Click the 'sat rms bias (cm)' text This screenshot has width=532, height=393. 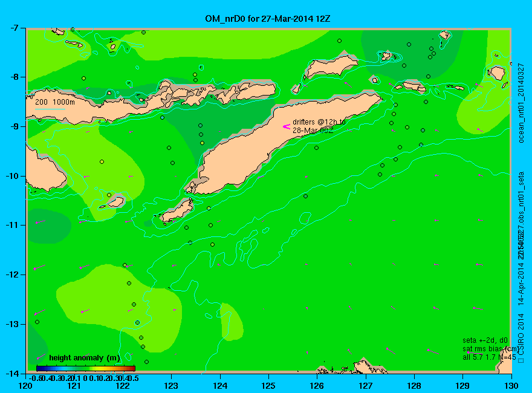(491, 349)
